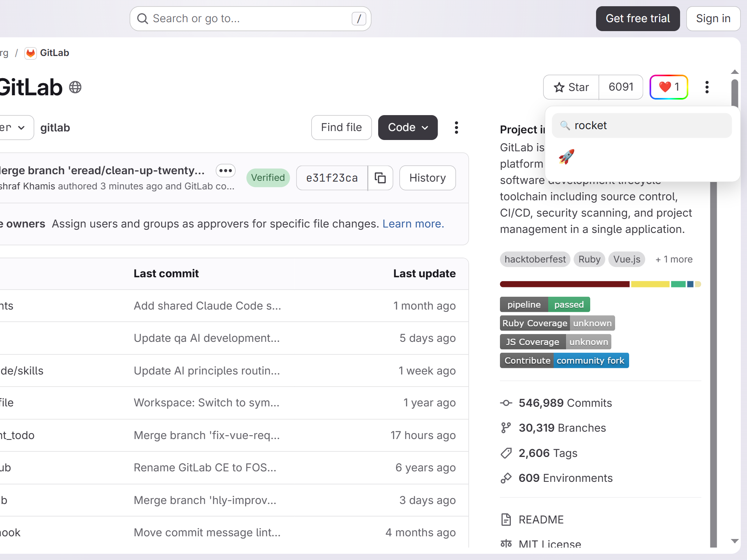
Task: Open commit 'Rename GitLab CE to FOS...'
Action: pos(205,467)
